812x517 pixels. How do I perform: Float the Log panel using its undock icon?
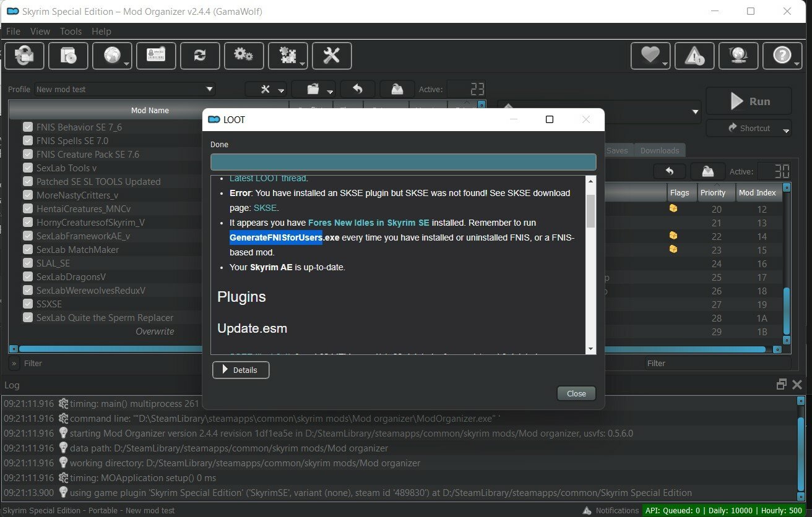782,385
